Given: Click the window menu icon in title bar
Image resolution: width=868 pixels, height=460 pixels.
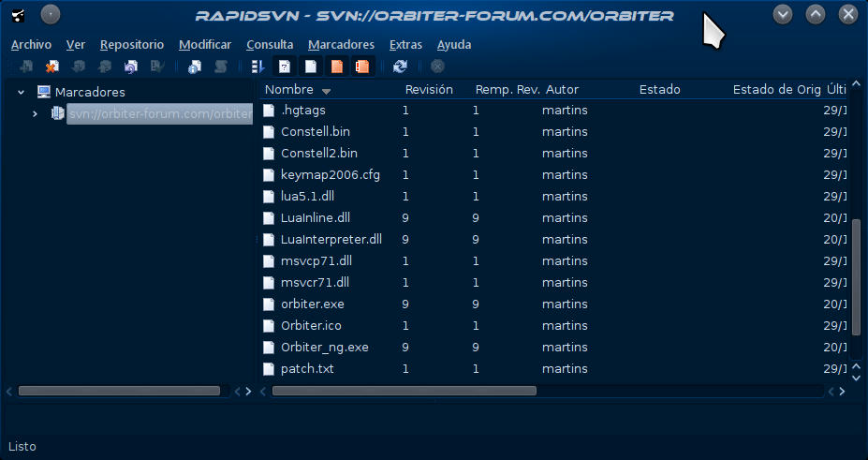Looking at the screenshot, I should pyautogui.click(x=19, y=15).
